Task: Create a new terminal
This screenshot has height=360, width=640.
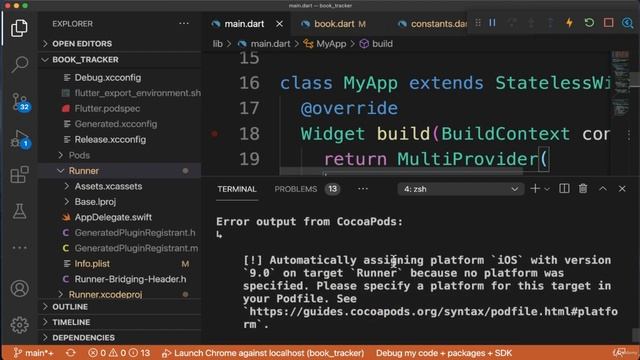Action: pos(535,189)
